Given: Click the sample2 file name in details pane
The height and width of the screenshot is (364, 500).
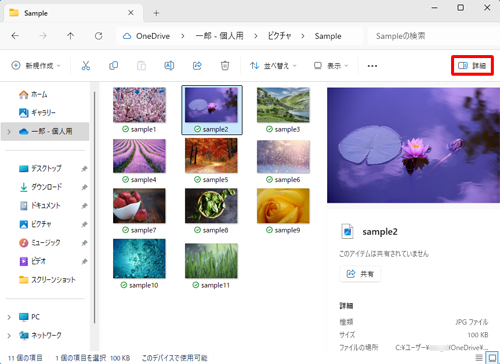Looking at the screenshot, I should pos(380,232).
